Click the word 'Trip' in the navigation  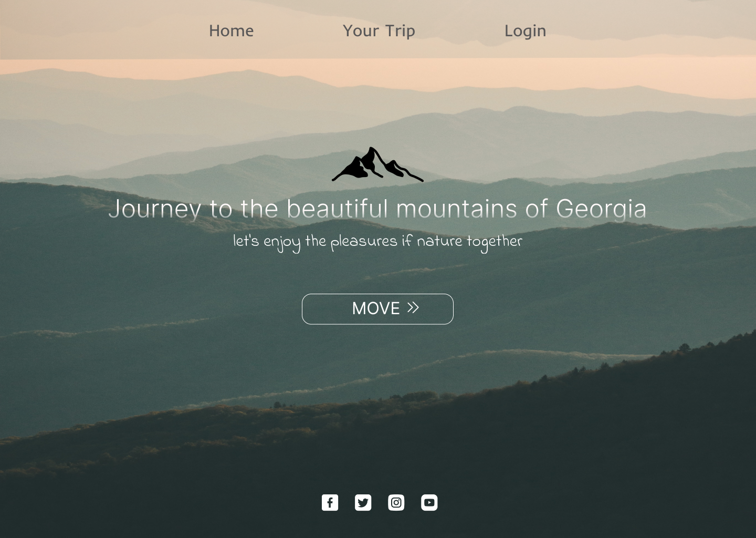400,31
